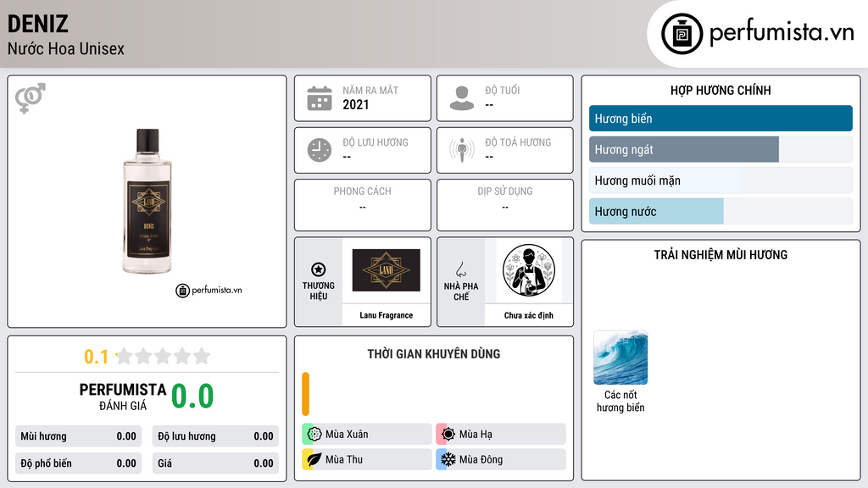Click the Hương ngát accord bar
Screen dimensions: 868x488
click(x=721, y=149)
